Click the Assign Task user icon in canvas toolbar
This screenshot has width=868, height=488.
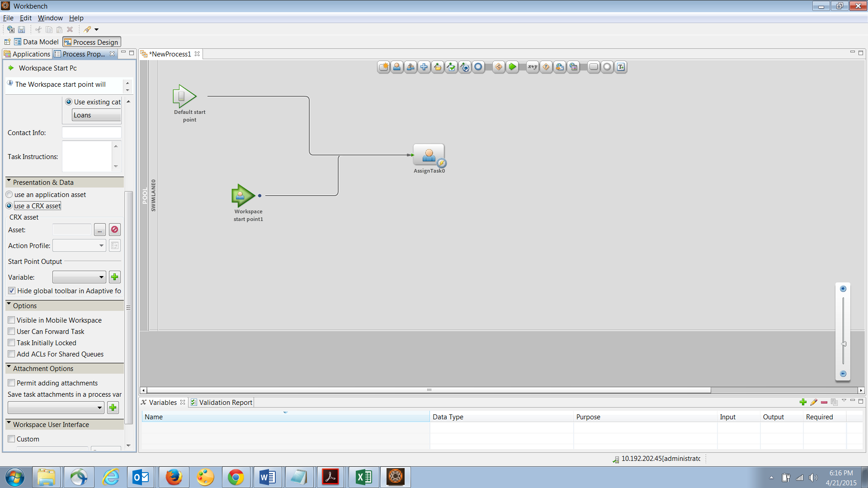[x=396, y=67]
